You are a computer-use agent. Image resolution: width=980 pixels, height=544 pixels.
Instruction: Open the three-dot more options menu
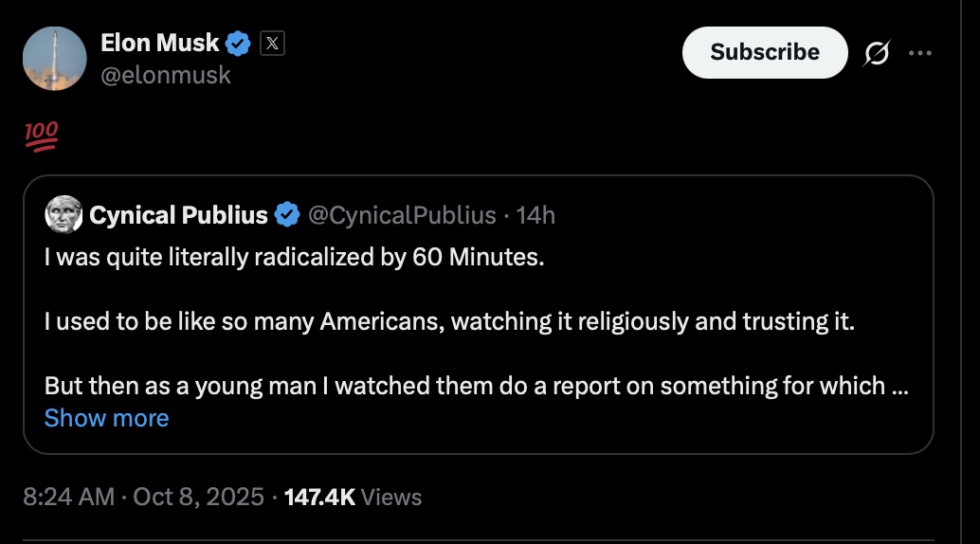tap(919, 53)
